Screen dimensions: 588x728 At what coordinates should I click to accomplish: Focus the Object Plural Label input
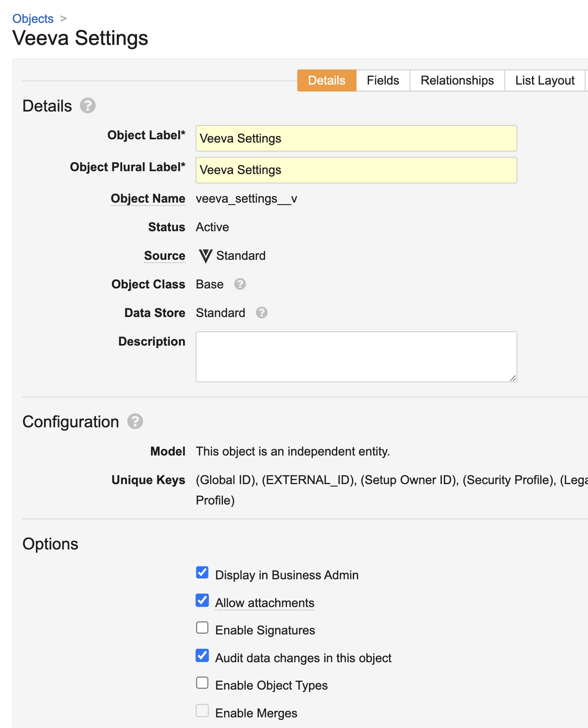pyautogui.click(x=356, y=170)
